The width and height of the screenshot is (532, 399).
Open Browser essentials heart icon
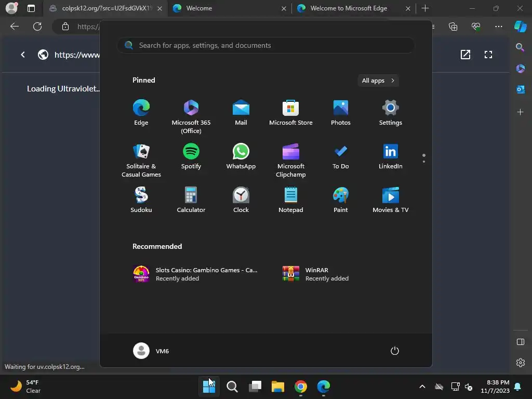coord(476,26)
